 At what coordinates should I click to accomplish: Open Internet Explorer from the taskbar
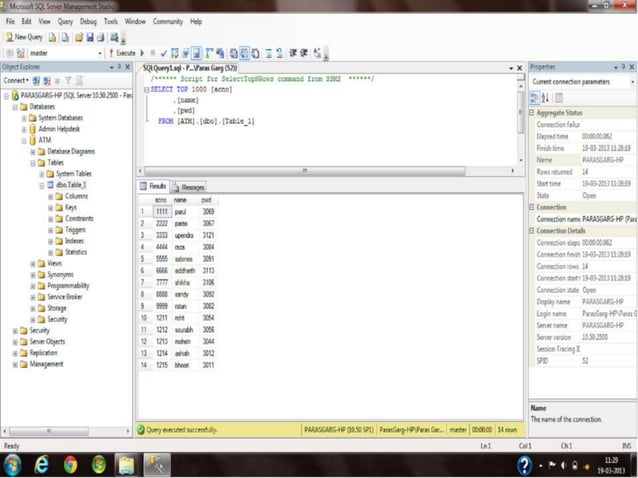(43, 464)
